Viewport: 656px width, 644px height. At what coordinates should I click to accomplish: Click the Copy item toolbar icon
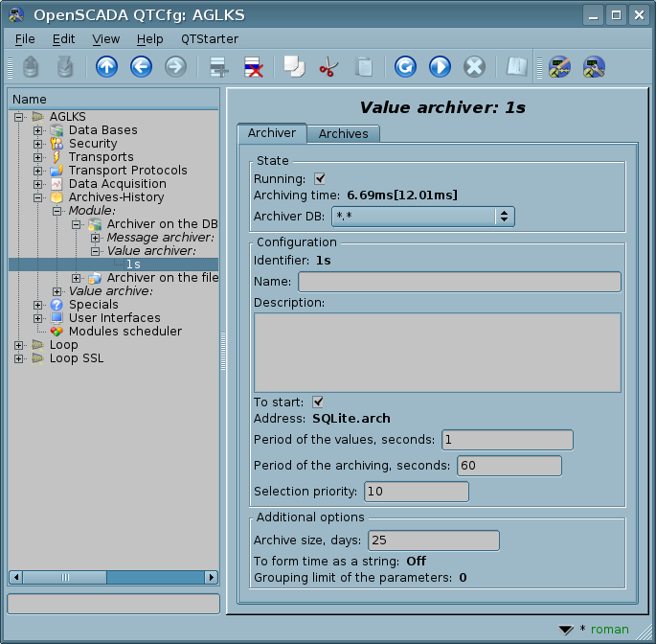coord(294,67)
